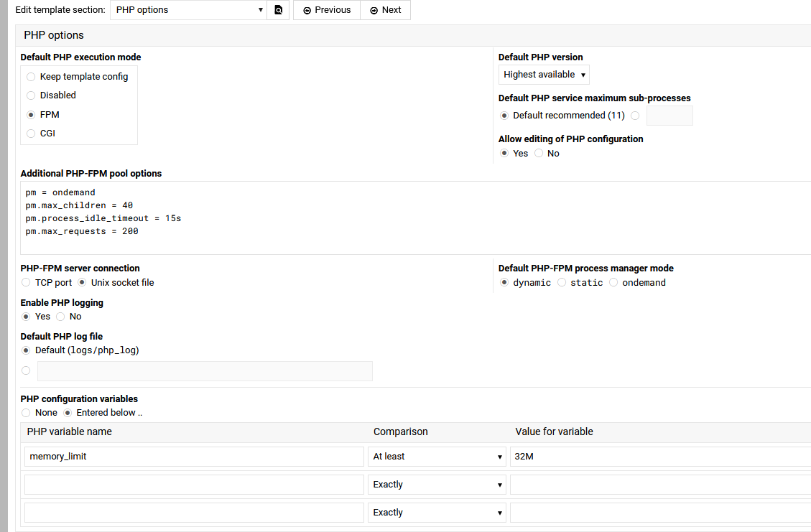Click the 'Value for variable' column header
Viewport: 811px width, 532px height.
554,431
